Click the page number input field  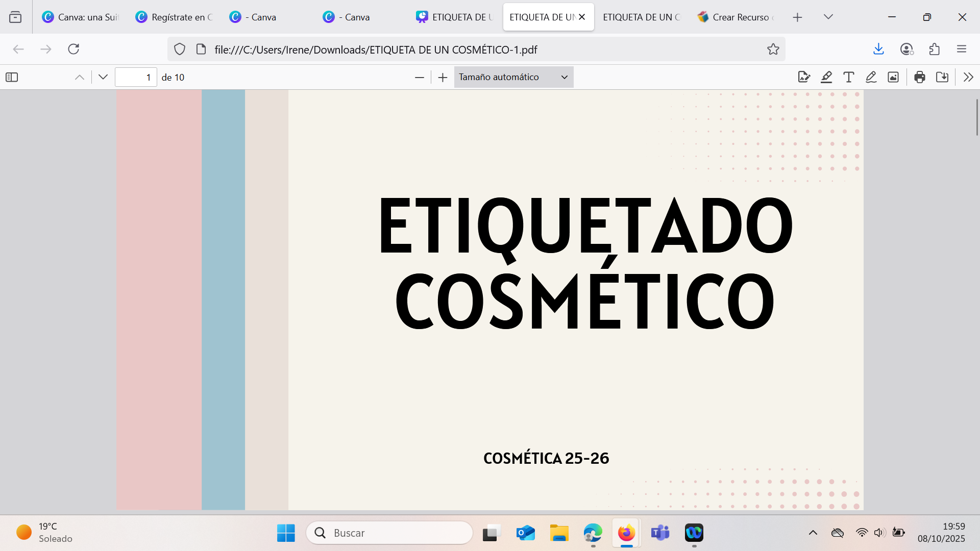coord(136,77)
